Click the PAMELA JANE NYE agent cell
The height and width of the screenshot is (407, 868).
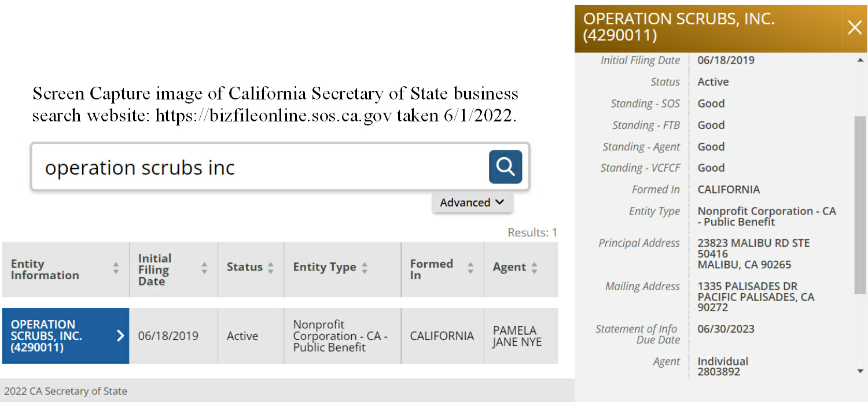pos(521,336)
